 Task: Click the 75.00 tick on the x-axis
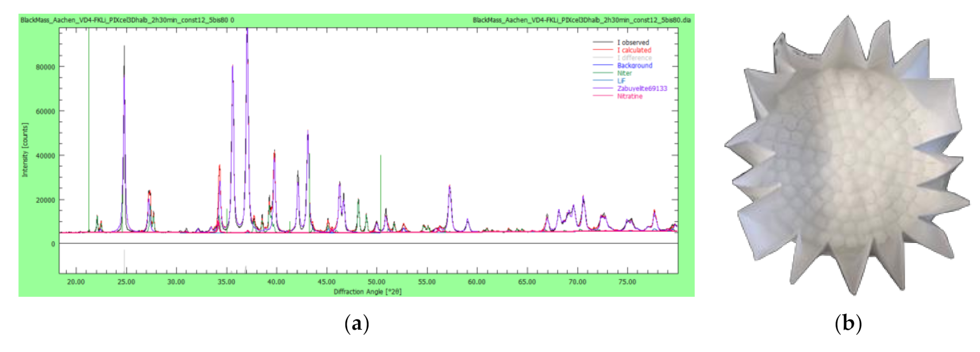[627, 282]
